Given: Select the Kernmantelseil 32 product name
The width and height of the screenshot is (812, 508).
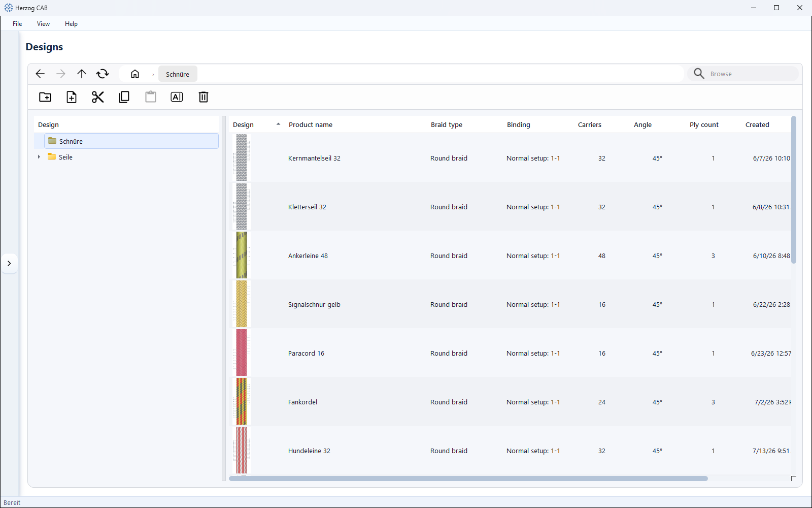Looking at the screenshot, I should click(314, 158).
